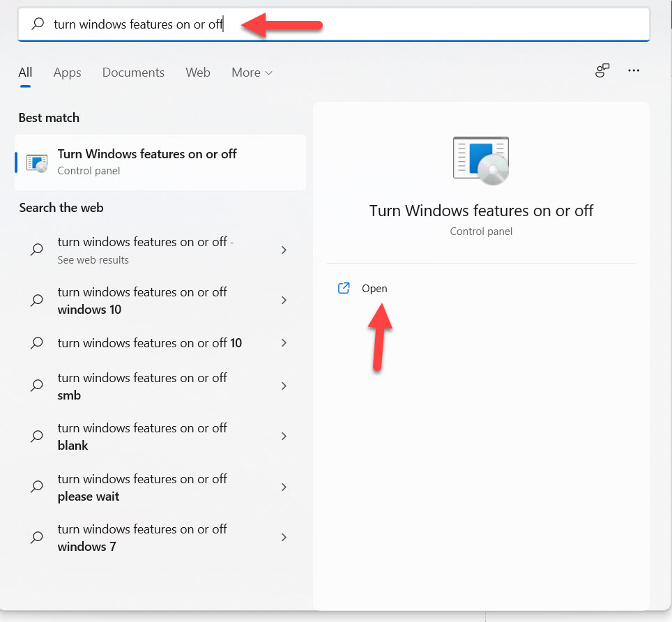Switch to the Apps filter tab
The image size is (672, 622).
point(67,73)
